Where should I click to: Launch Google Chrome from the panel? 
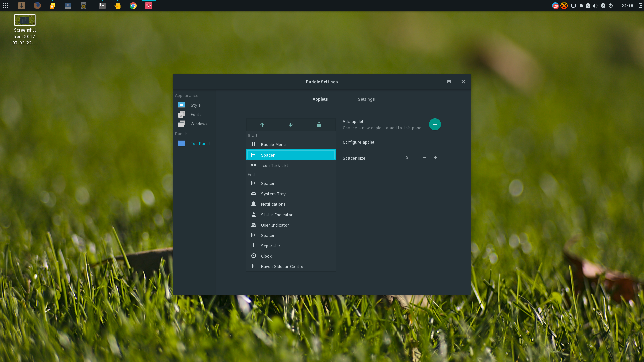pyautogui.click(x=133, y=6)
